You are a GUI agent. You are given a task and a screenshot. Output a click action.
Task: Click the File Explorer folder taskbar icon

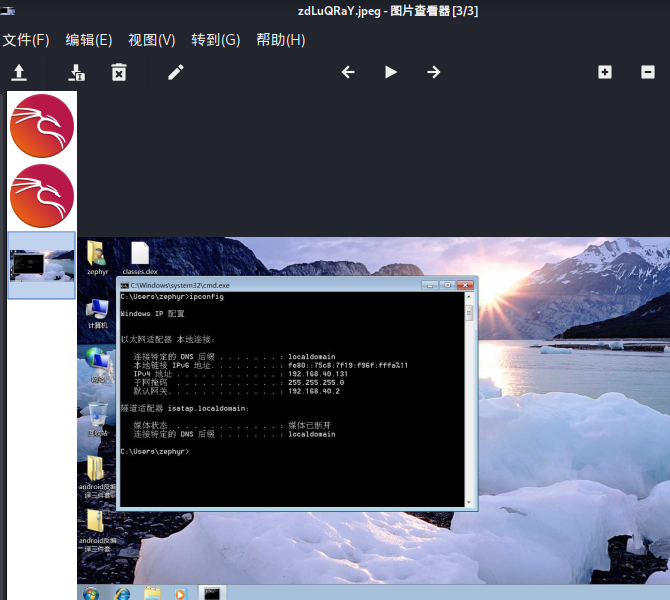pos(152,593)
